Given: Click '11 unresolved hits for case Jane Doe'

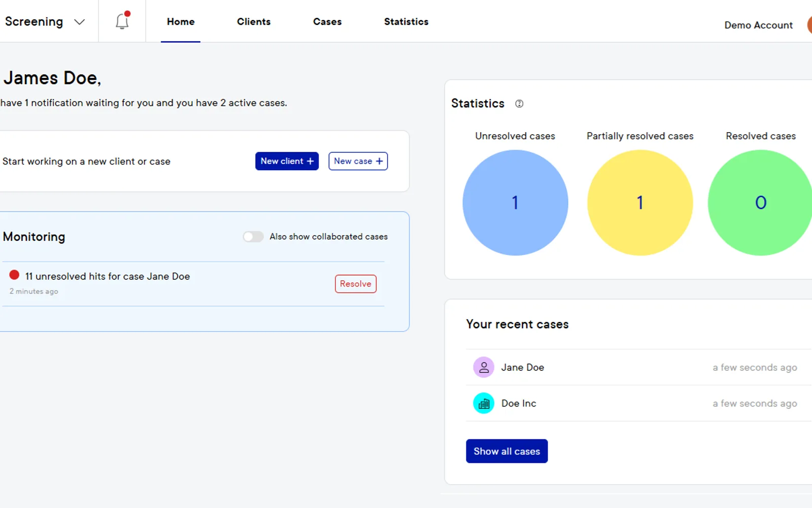Looking at the screenshot, I should [108, 276].
